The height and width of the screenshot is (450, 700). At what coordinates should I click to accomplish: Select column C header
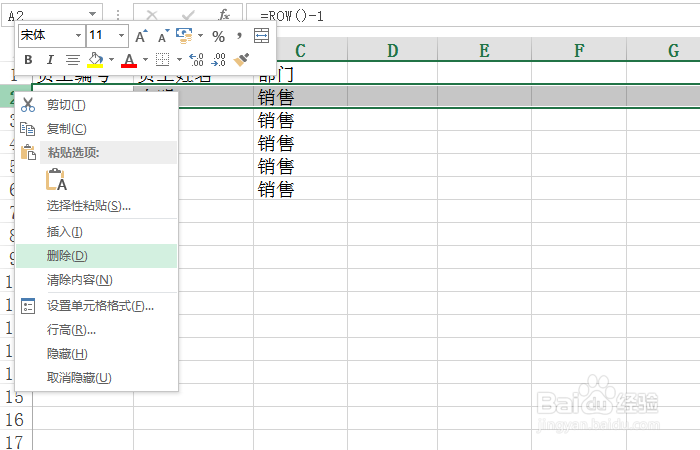pyautogui.click(x=300, y=50)
